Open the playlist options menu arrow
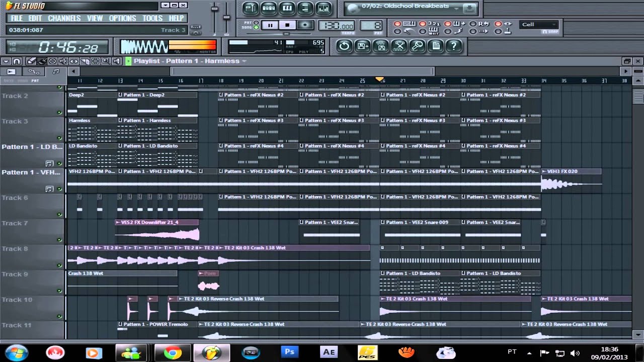 [6, 61]
